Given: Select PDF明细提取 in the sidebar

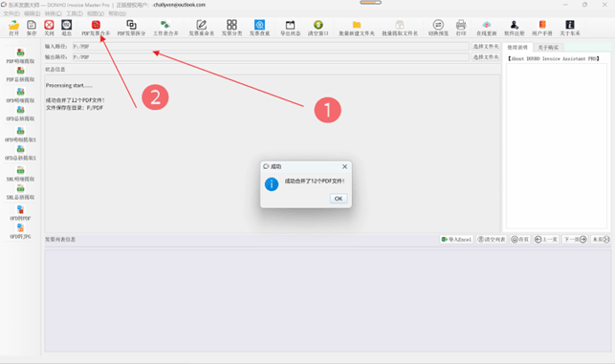Looking at the screenshot, I should coord(20,56).
